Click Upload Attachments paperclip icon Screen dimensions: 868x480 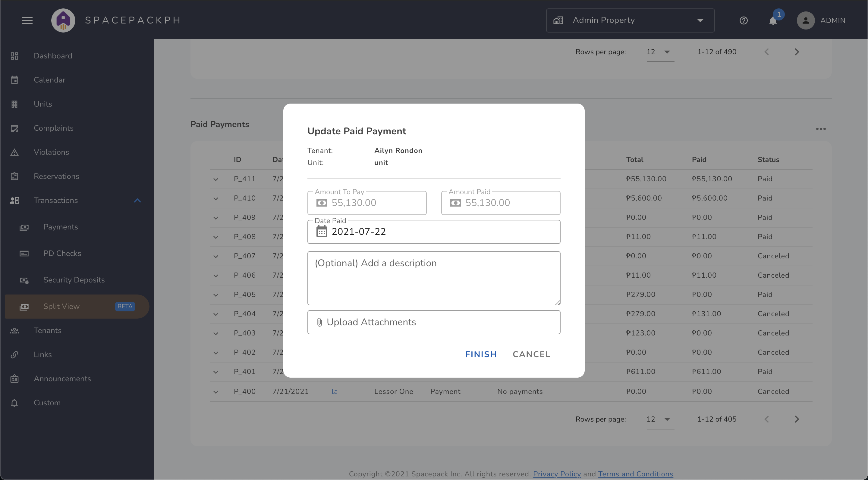[x=318, y=322]
